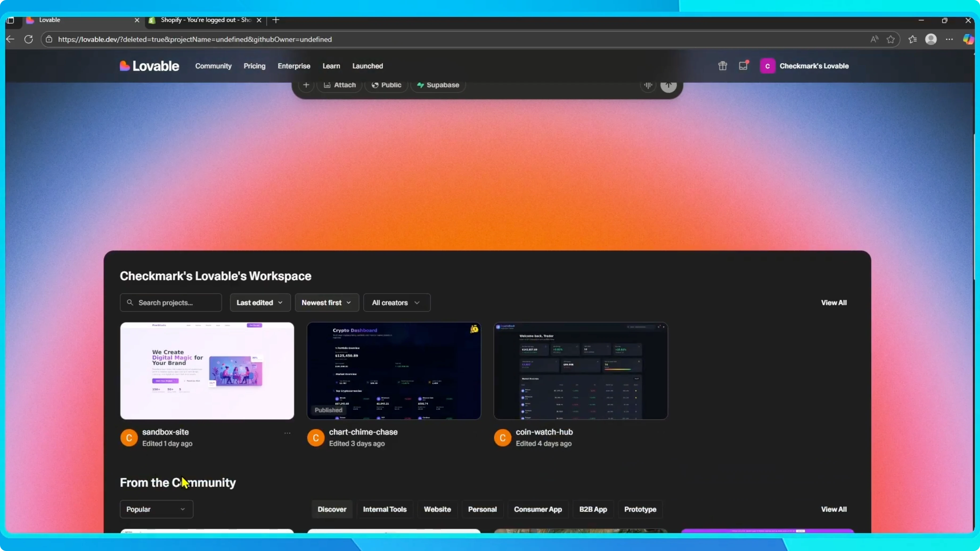The width and height of the screenshot is (980, 551).
Task: Click the Checkmark's Lovable workspace avatar
Action: click(767, 66)
